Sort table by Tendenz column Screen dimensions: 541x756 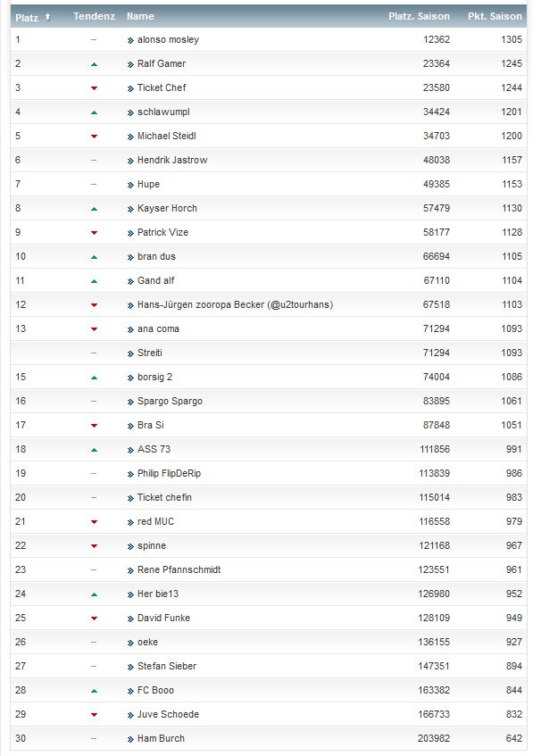(93, 16)
